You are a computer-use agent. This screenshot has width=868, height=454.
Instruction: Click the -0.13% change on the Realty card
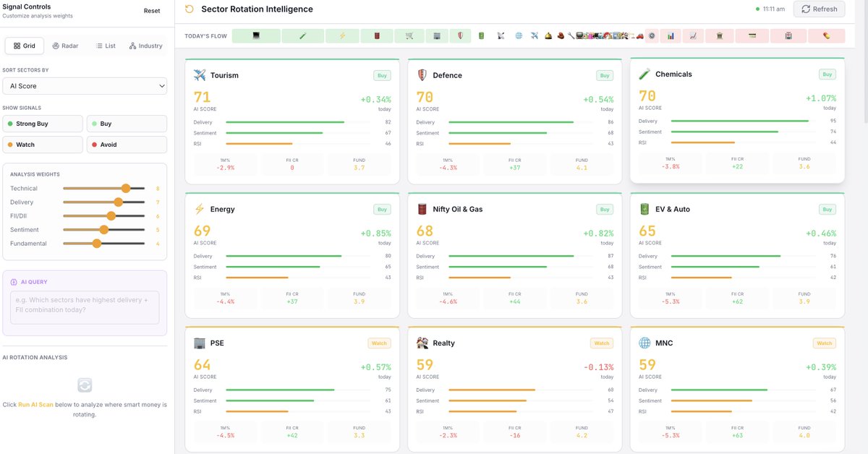[x=598, y=367]
